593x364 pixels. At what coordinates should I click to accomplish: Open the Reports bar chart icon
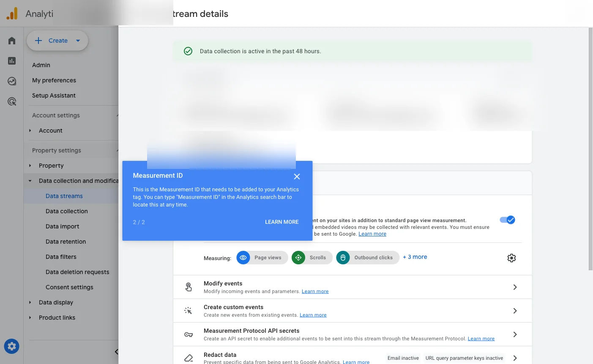tap(12, 61)
